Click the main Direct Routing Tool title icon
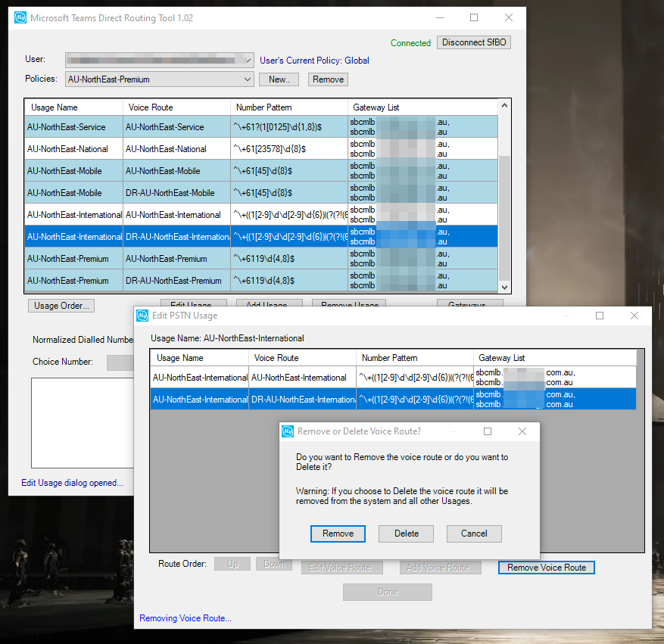Viewport: 664px width, 644px height. [20, 17]
